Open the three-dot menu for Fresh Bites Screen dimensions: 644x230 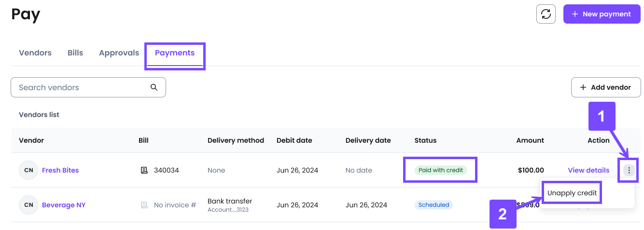[629, 170]
